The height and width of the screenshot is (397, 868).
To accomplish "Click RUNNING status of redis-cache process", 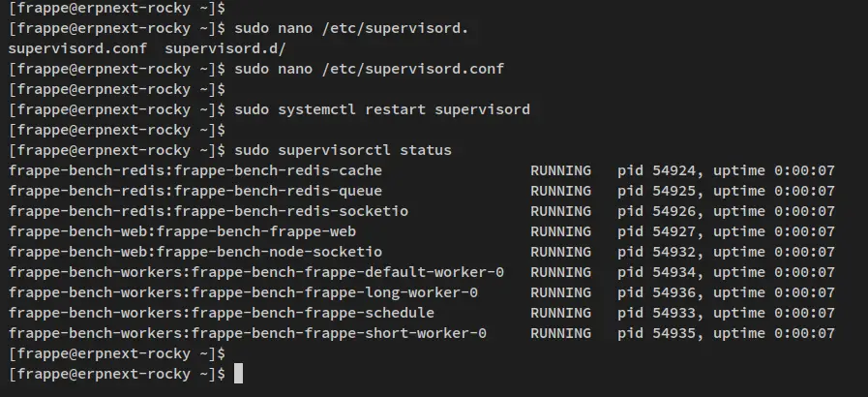I will tap(560, 170).
